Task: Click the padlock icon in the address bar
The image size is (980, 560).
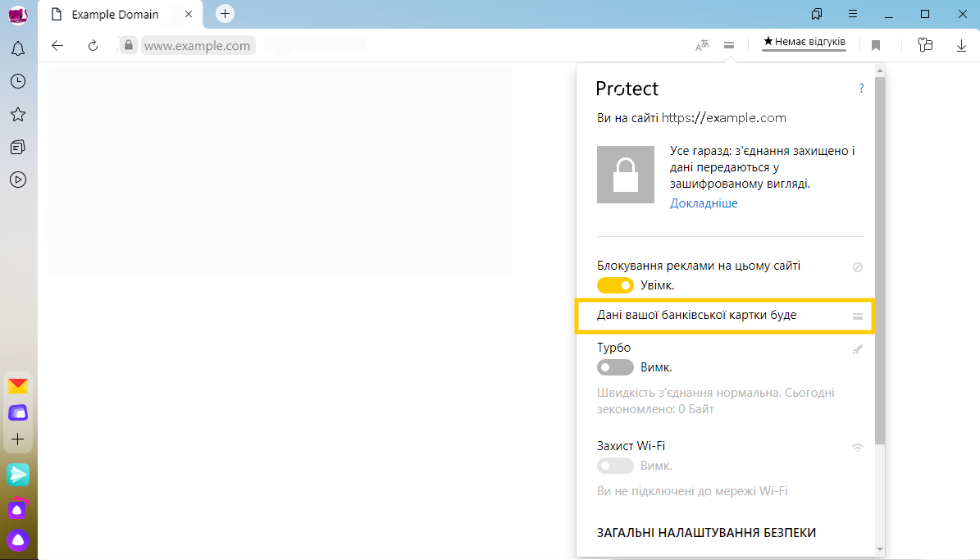Action: [x=128, y=45]
